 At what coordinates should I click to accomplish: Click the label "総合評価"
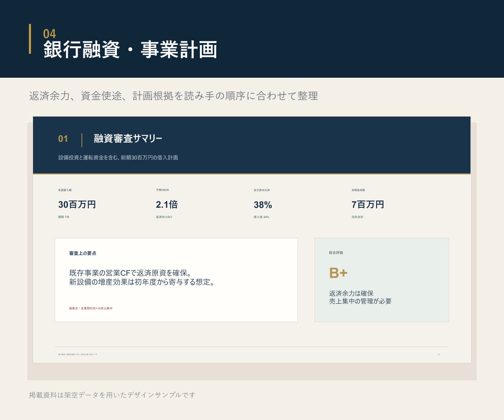(x=336, y=253)
